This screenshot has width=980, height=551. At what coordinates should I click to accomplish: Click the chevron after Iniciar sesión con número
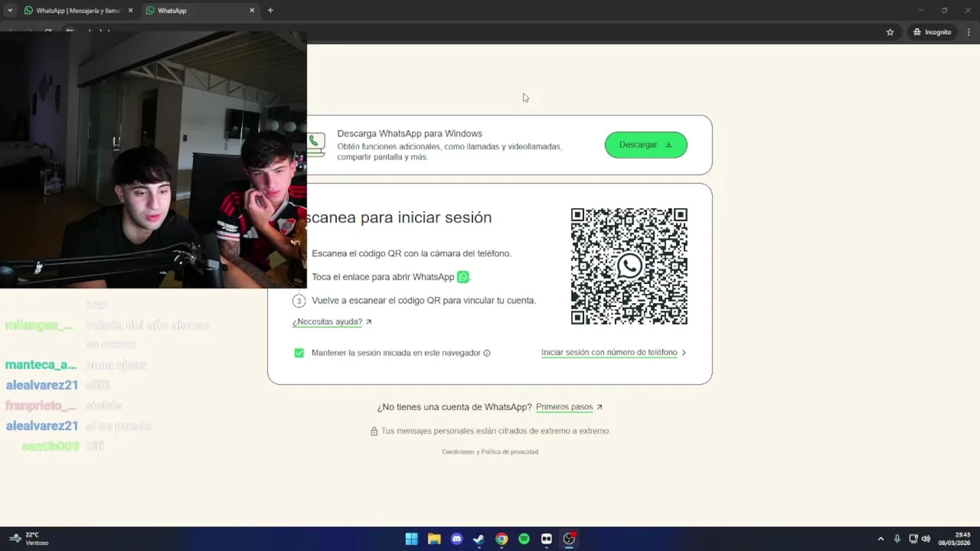(x=684, y=353)
